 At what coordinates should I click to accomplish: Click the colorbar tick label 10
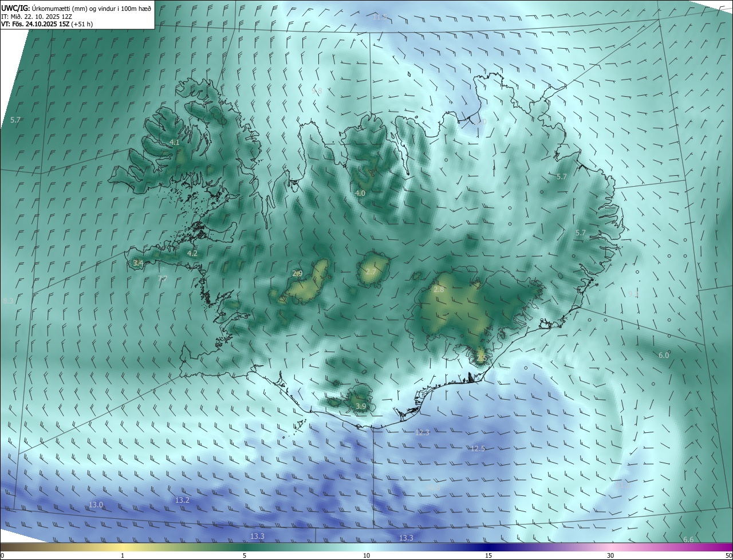366,555
